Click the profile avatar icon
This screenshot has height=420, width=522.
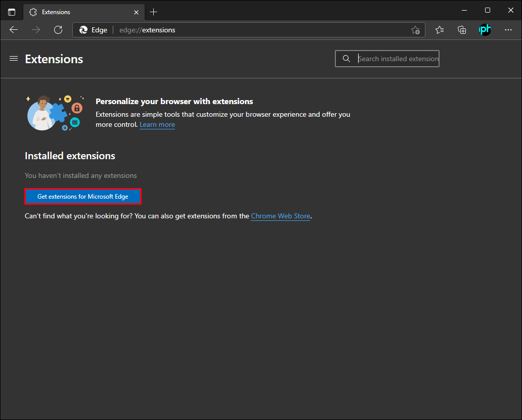[x=485, y=30]
